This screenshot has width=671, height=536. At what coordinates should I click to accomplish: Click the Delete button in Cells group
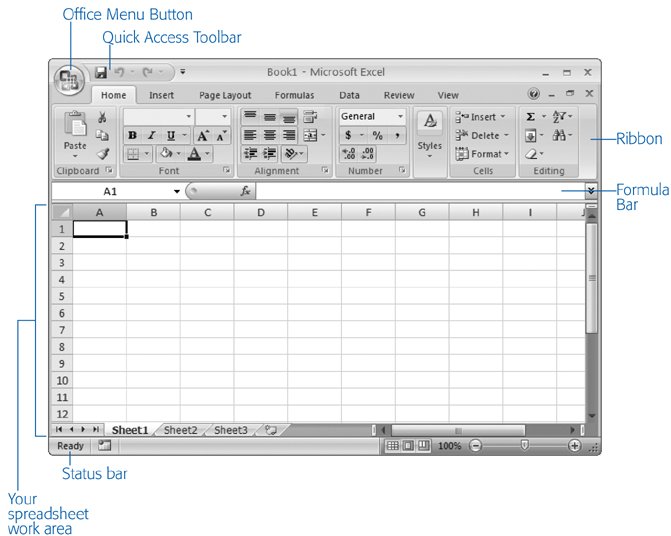pos(480,135)
